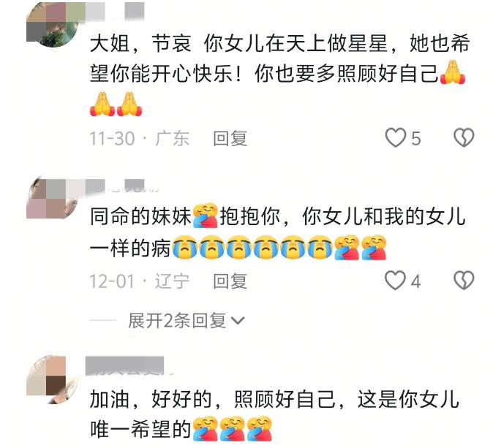Open the first commenter's avatar profile

pos(52,25)
